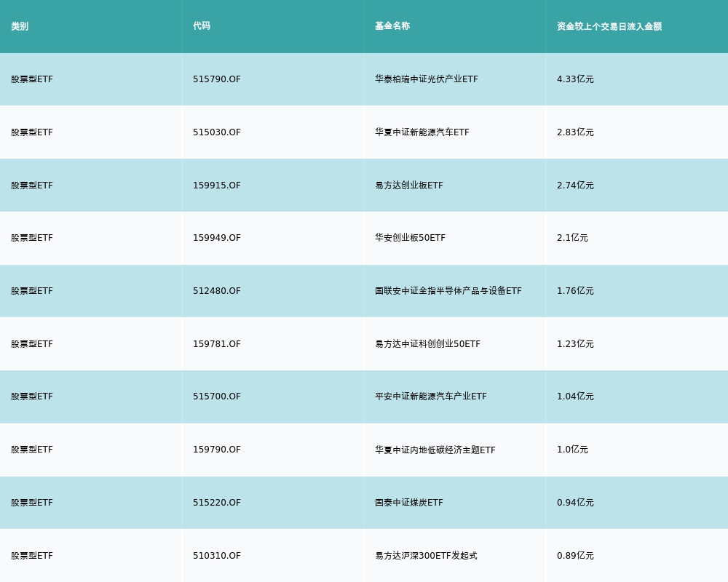
Task: Select fund name 易方达创业板ETF
Action: click(409, 186)
